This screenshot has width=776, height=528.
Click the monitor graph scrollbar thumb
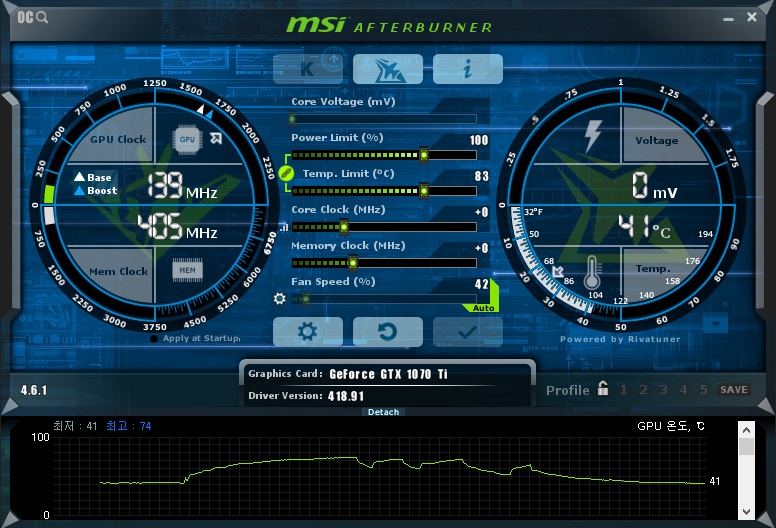point(746,446)
